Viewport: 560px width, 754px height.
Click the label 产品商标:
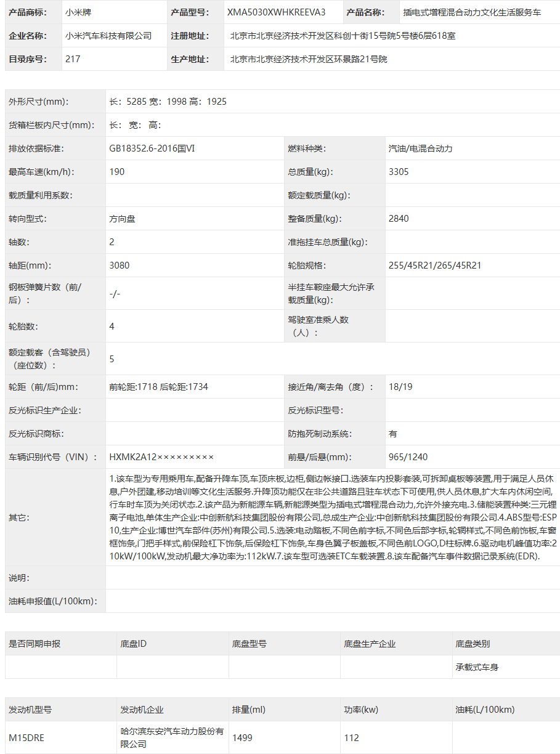coord(28,12)
